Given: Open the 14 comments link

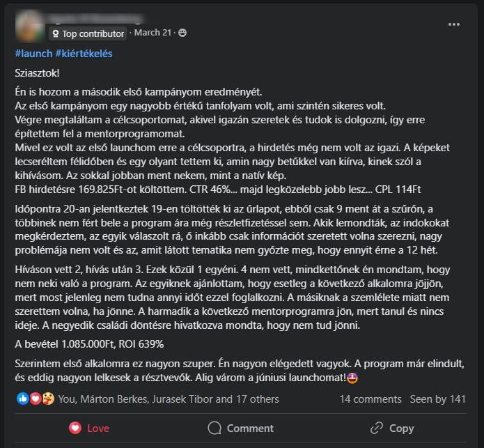Looking at the screenshot, I should click(x=370, y=399).
